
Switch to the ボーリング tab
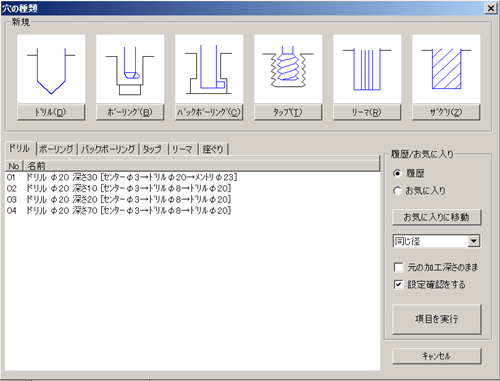[x=56, y=149]
